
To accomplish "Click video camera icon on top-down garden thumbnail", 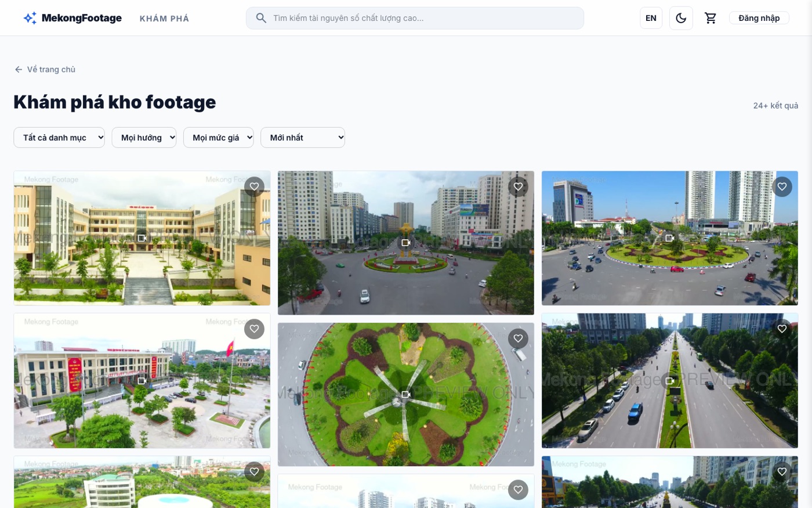I will [406, 395].
